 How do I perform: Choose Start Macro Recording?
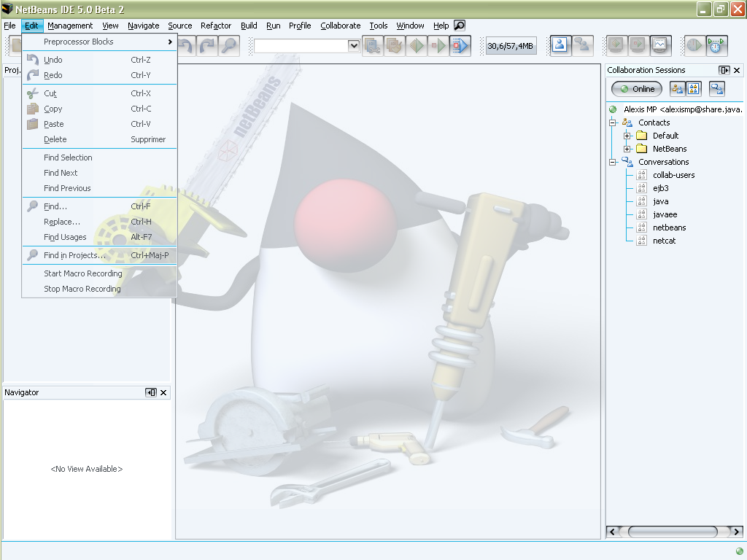point(99,273)
